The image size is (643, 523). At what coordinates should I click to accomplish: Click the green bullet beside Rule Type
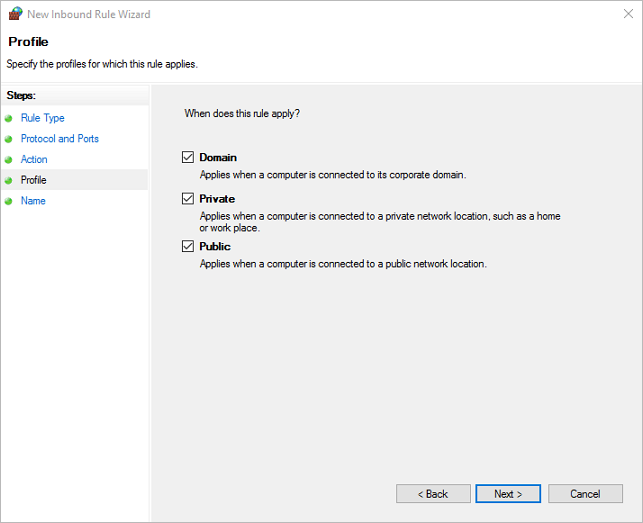[x=9, y=118]
